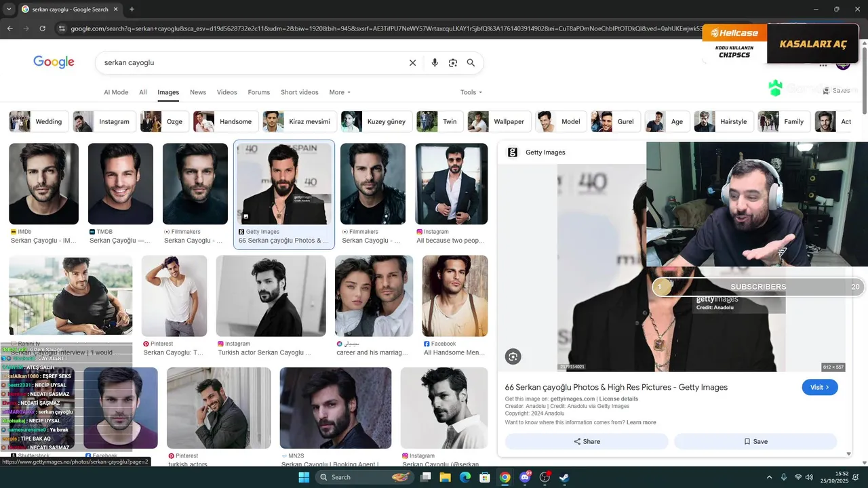Open Windows Start menu

[x=304, y=477]
